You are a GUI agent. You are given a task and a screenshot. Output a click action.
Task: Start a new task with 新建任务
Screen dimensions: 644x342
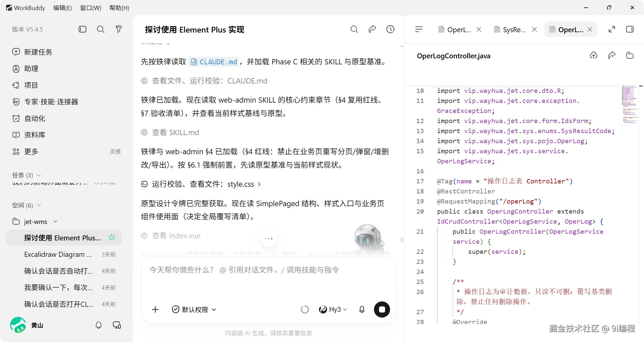coord(33,52)
